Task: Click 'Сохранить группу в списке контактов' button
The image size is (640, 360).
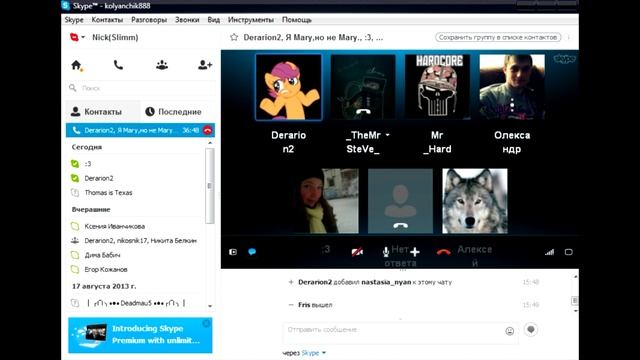Action: [498, 37]
